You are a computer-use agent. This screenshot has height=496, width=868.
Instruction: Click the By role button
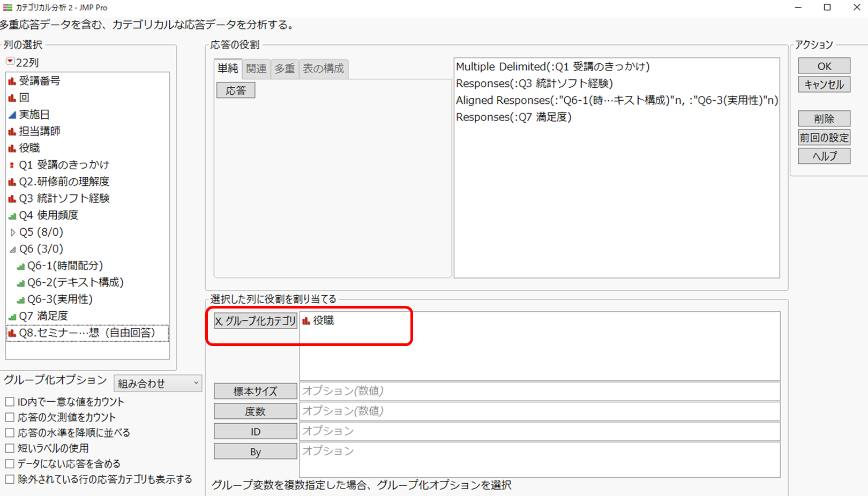tap(256, 452)
